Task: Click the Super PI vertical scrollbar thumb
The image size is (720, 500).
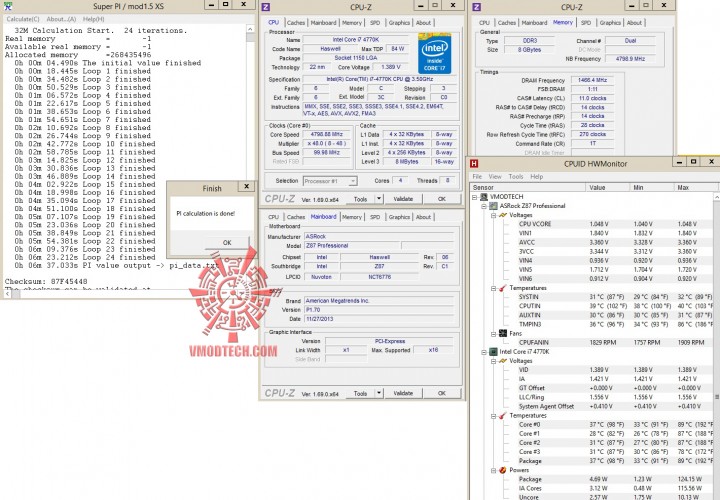Action: click(x=250, y=38)
